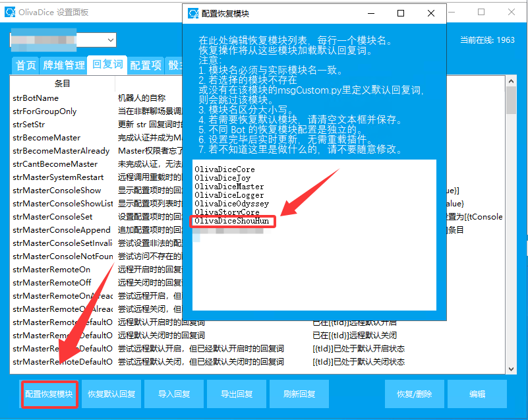The height and width of the screenshot is (420, 528).
Task: Click the scroll-down arrow of the reply list
Action: click(x=511, y=367)
